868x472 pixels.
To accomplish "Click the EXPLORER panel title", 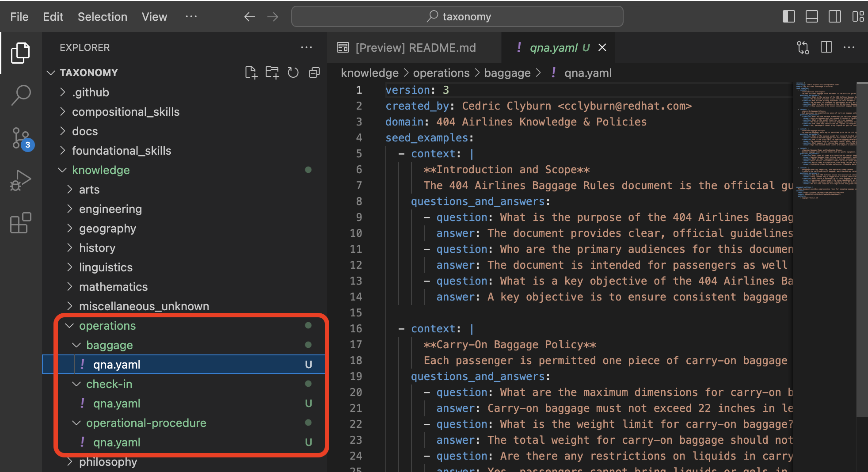I will (x=84, y=47).
